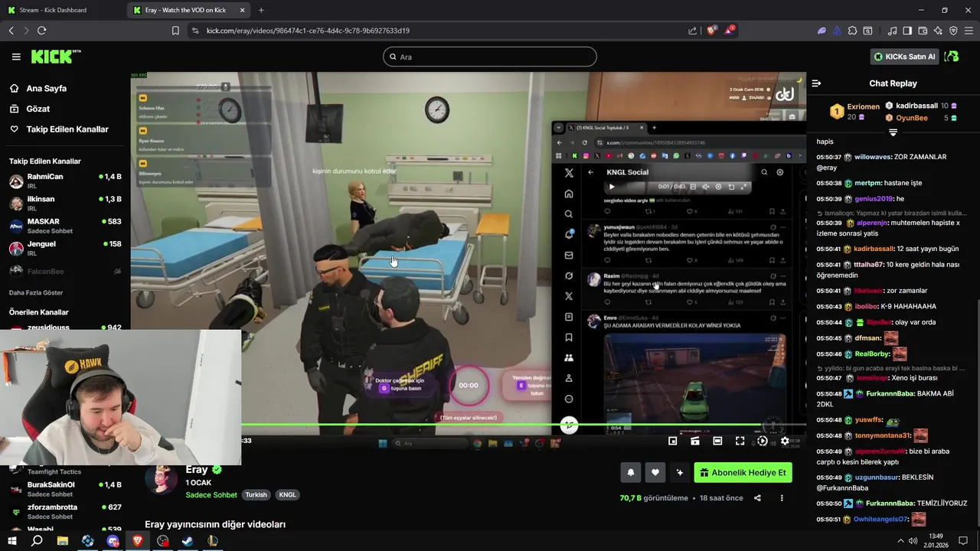Show hidden system tray icons
The image size is (980, 551).
coord(900,541)
